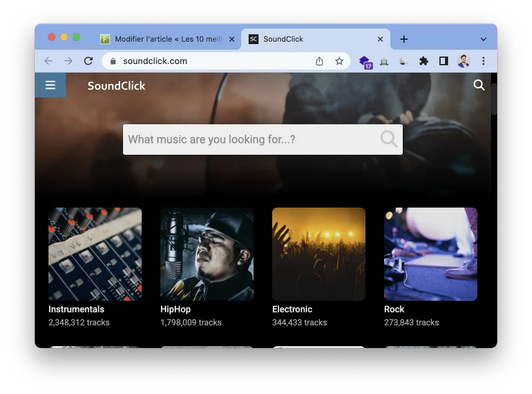
Task: Click the red close window button
Action: (x=52, y=37)
